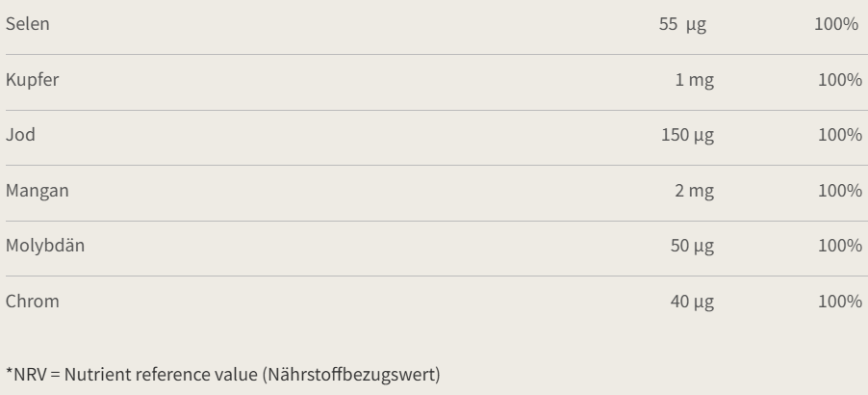Click the Chrom 100% percentage
The image size is (868, 395).
pyautogui.click(x=840, y=302)
